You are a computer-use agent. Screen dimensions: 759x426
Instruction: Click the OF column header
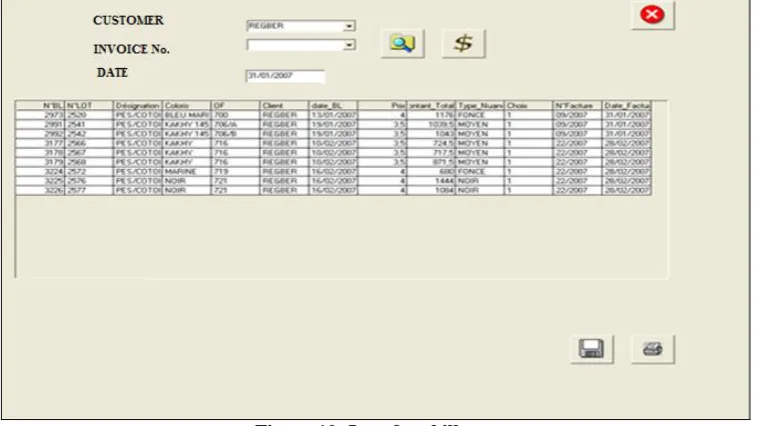(x=236, y=106)
